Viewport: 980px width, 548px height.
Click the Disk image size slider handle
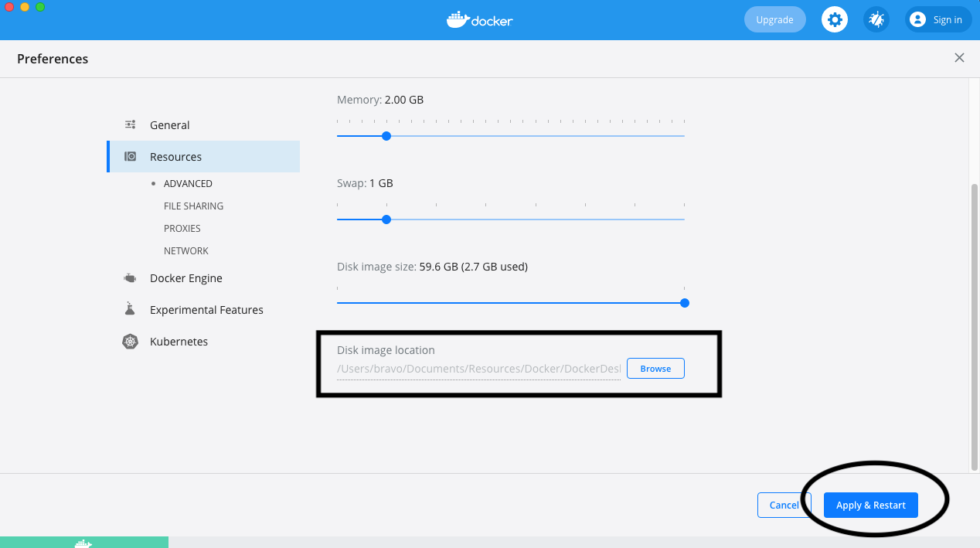tap(685, 303)
